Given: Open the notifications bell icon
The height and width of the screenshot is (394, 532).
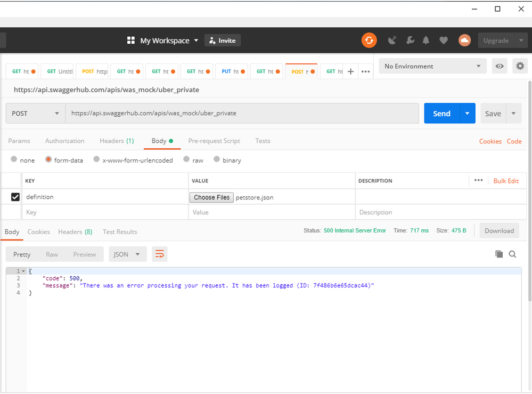Looking at the screenshot, I should pos(426,41).
